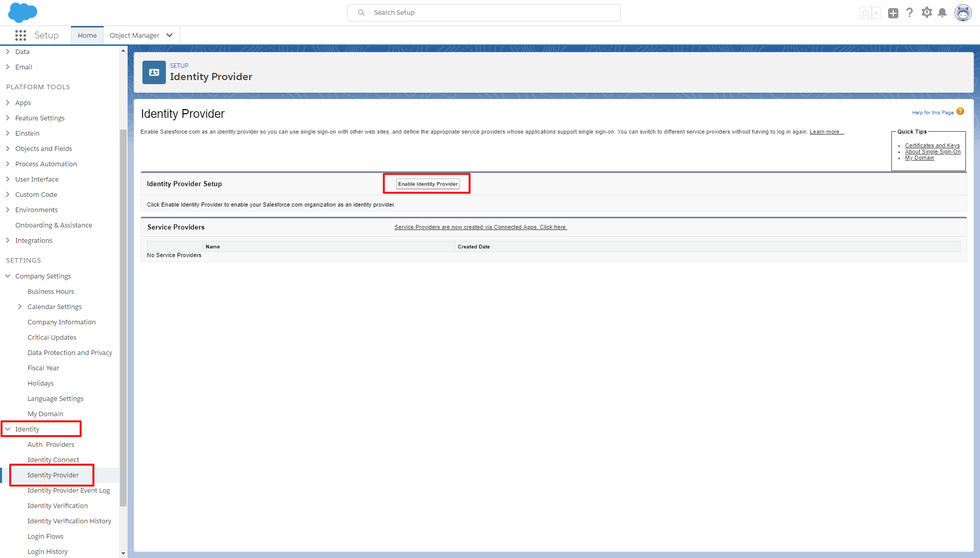This screenshot has width=980, height=558.
Task: Open the user profile avatar
Action: point(963,13)
